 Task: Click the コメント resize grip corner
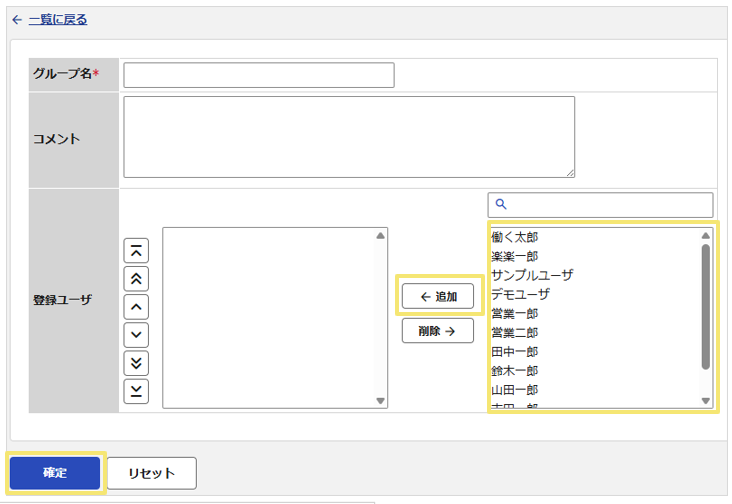(570, 173)
